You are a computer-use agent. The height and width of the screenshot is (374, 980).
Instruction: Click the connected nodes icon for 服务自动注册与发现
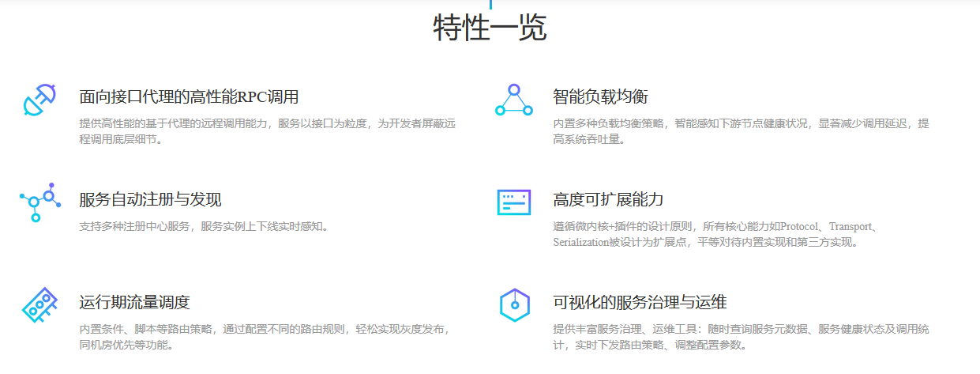pyautogui.click(x=39, y=202)
